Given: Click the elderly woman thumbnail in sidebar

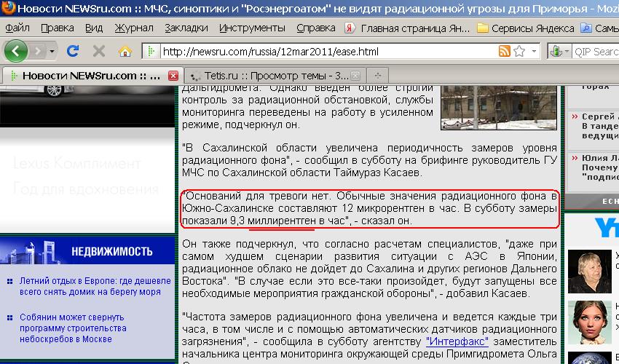Looking at the screenshot, I should point(589,272).
